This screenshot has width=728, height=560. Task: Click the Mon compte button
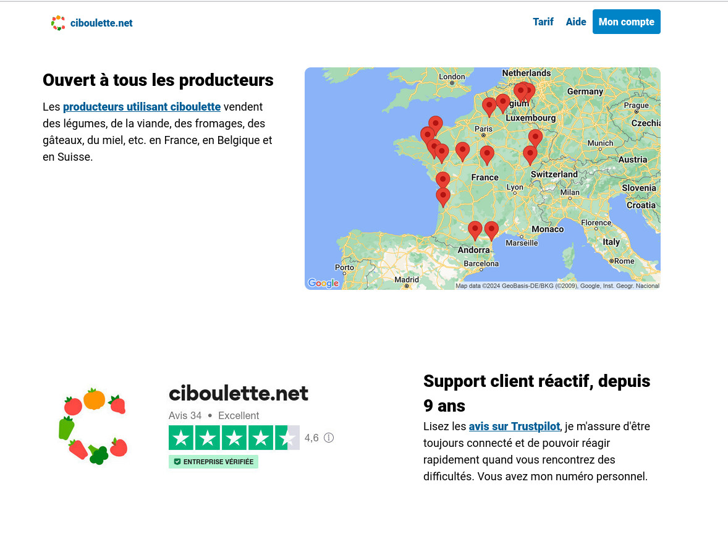(x=626, y=22)
